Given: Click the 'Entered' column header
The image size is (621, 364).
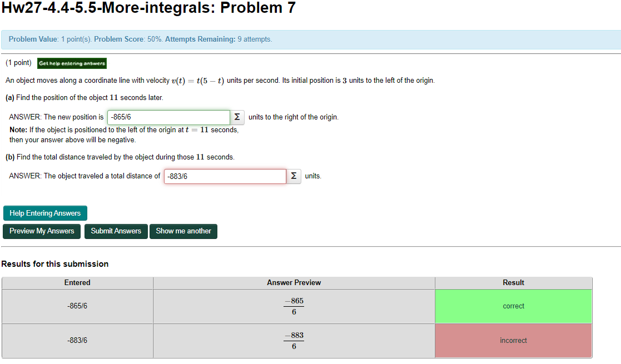Looking at the screenshot, I should tap(77, 282).
